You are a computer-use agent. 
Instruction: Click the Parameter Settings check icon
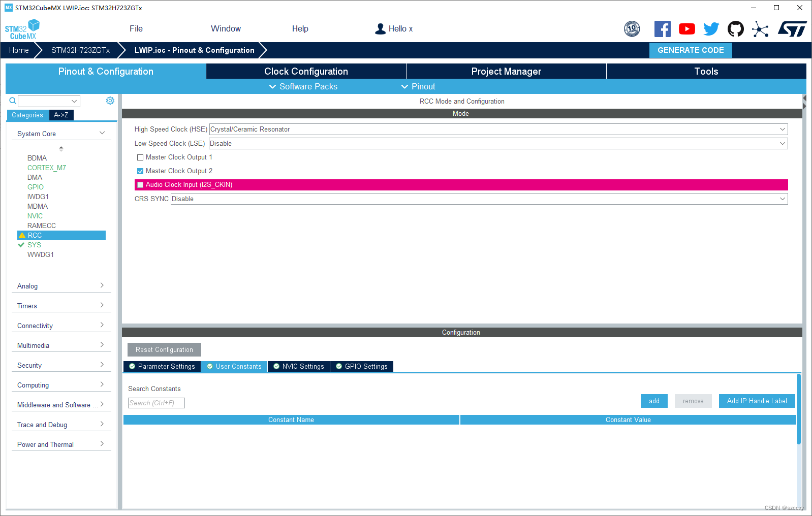point(132,366)
